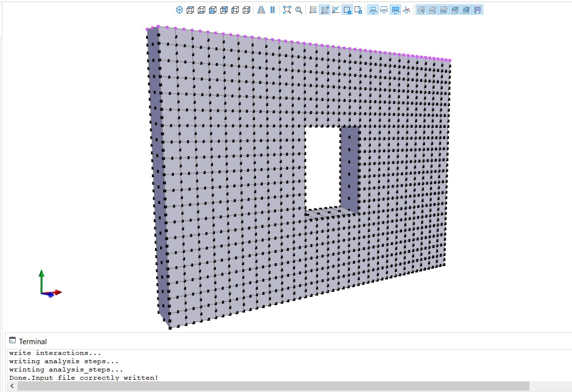Click the zoom region magnifier icon

(x=299, y=10)
